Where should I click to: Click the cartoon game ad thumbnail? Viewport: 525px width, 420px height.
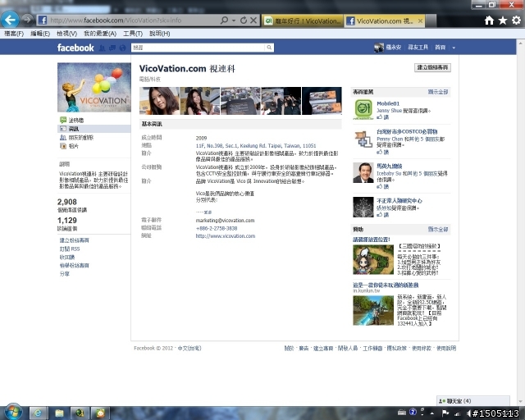(x=373, y=259)
